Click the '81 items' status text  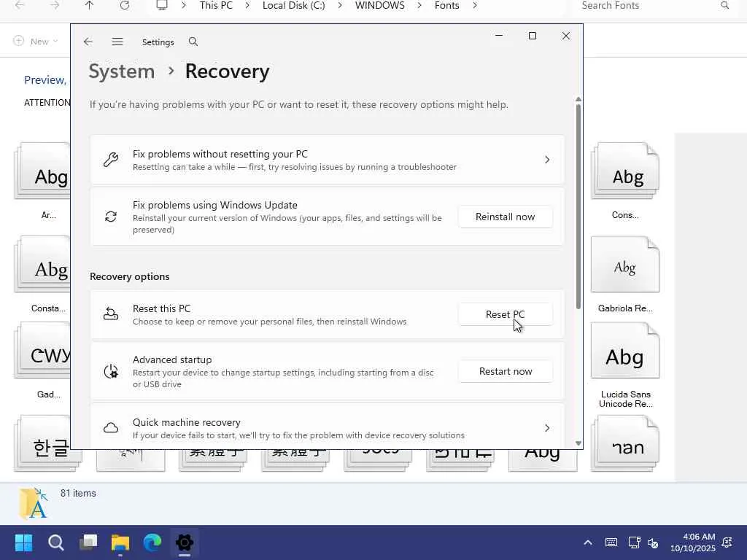click(x=78, y=494)
